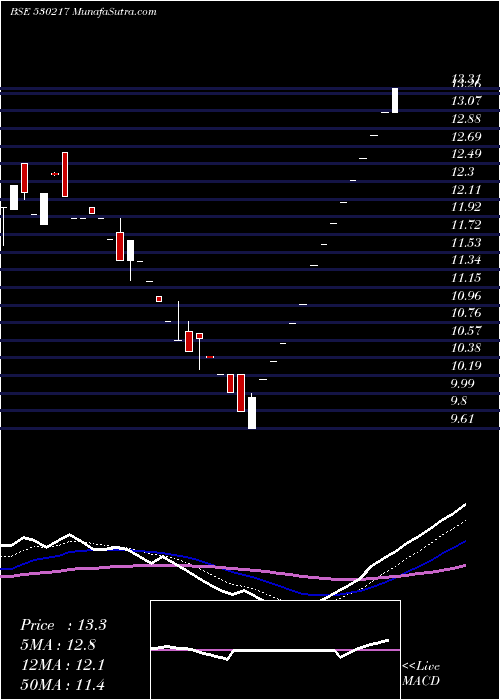
Task: Click inside the MACD inset panel
Action: pyautogui.click(x=275, y=650)
